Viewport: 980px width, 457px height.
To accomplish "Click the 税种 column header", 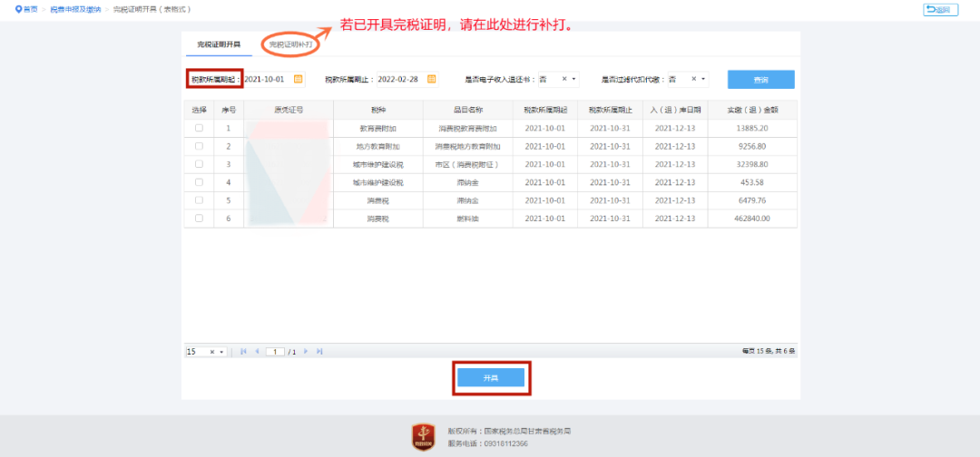I will click(378, 110).
